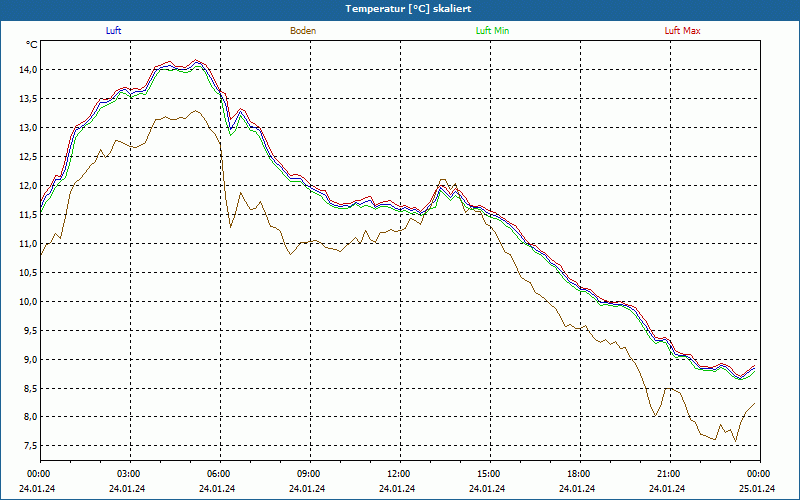This screenshot has width=800, height=500.
Task: Click the 21:00 time axis label
Action: [668, 474]
